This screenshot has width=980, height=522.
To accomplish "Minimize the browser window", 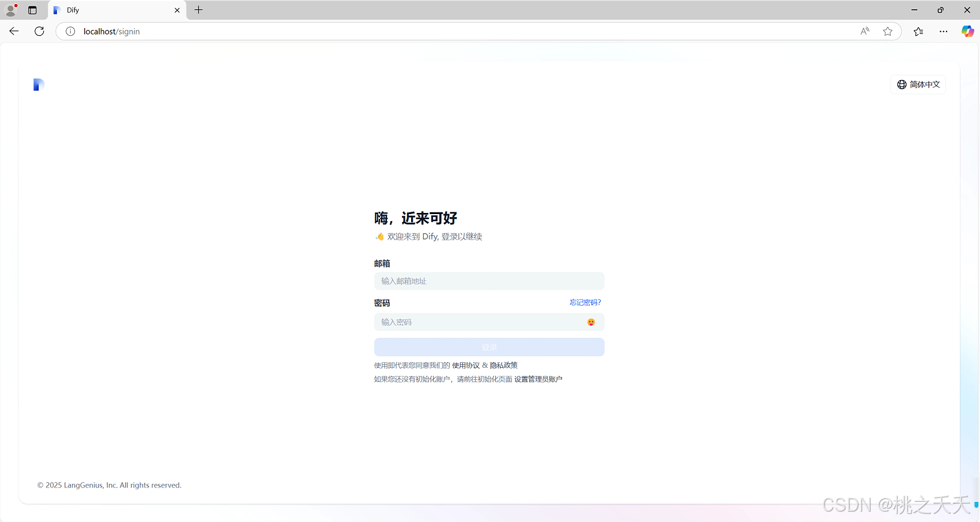I will tap(914, 10).
